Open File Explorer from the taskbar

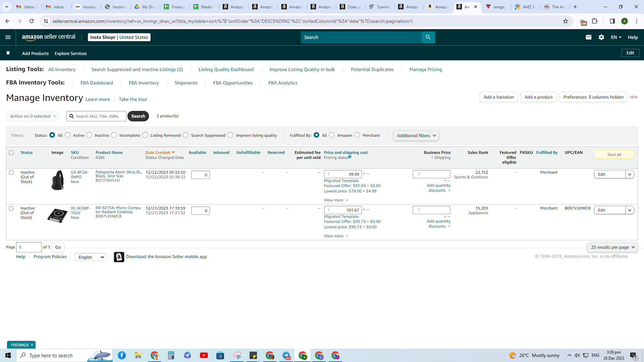(138, 355)
